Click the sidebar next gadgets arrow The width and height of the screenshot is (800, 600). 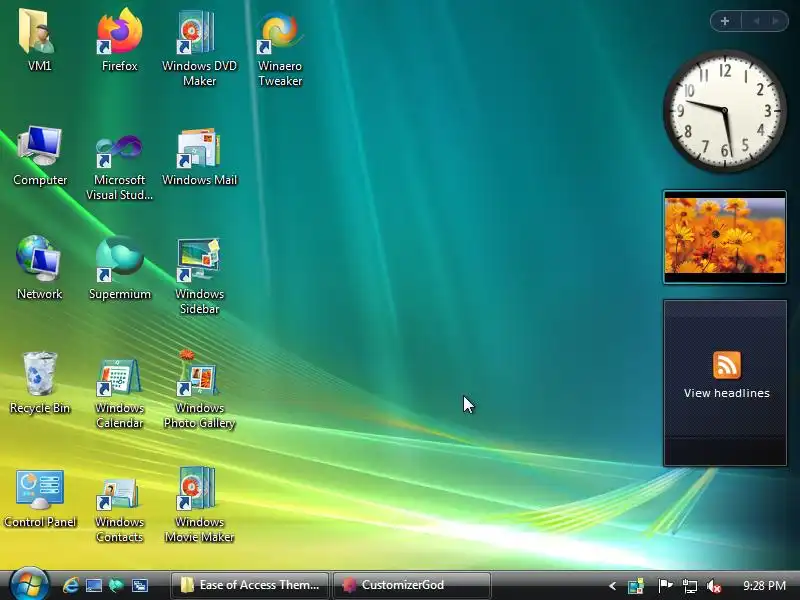tap(776, 21)
